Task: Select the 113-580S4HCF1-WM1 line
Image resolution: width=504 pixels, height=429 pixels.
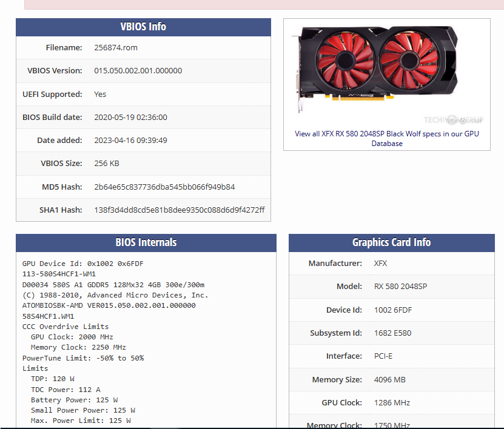Action: (59, 274)
